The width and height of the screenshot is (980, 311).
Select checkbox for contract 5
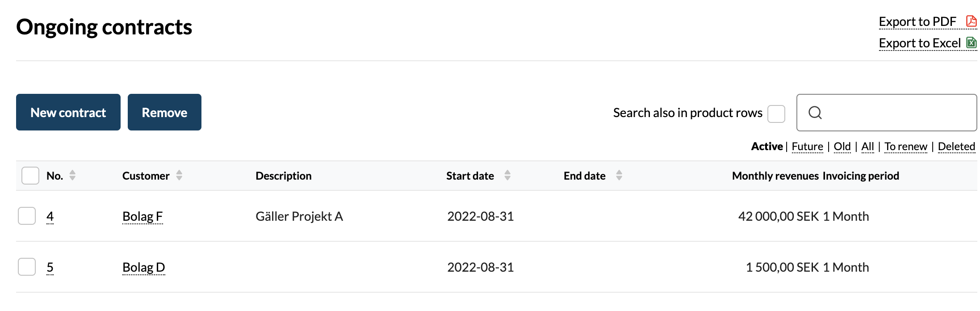(x=27, y=267)
